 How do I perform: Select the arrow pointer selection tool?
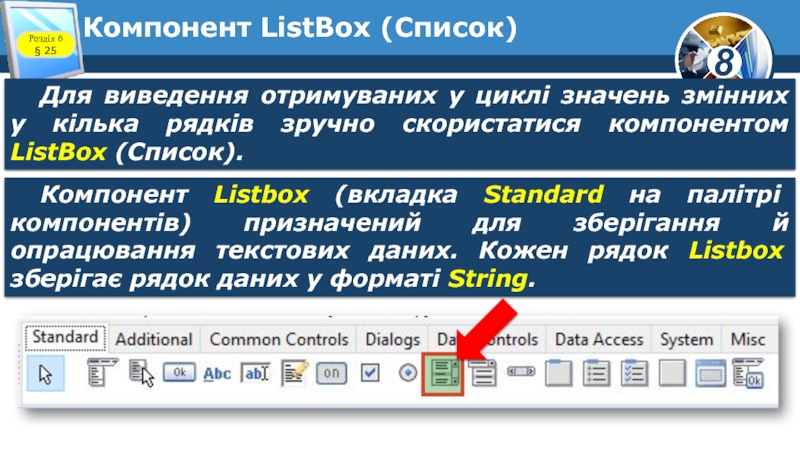(x=45, y=373)
